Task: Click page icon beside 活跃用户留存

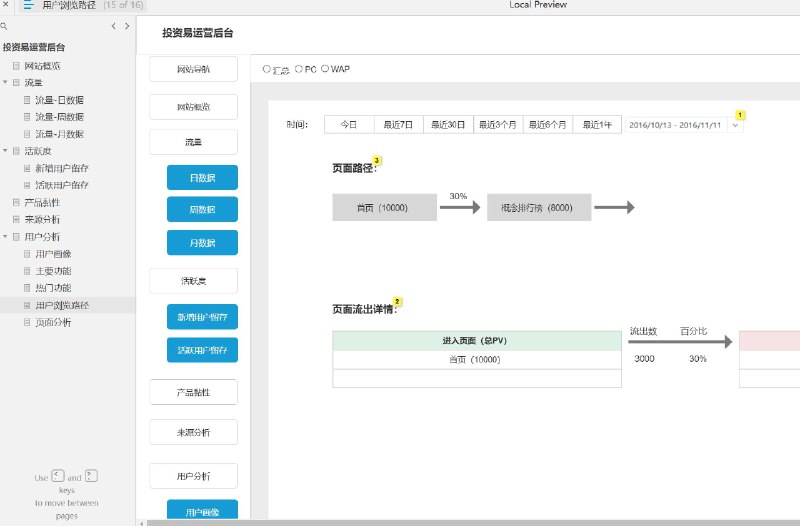Action: click(x=27, y=185)
